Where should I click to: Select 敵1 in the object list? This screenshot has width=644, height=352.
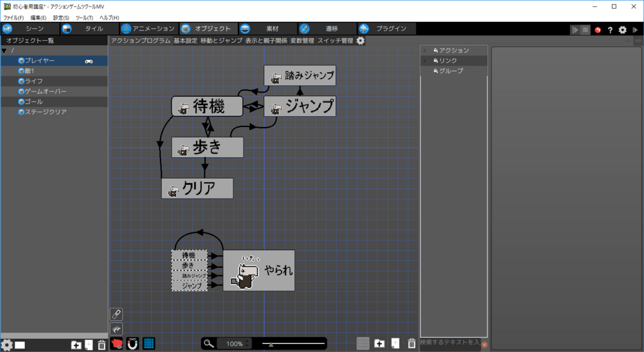point(54,71)
